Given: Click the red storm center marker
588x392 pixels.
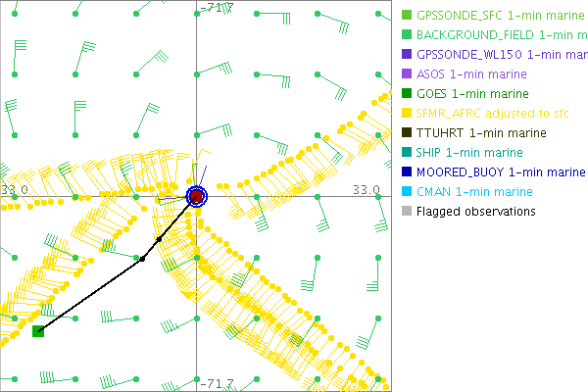Looking at the screenshot, I should tap(197, 196).
